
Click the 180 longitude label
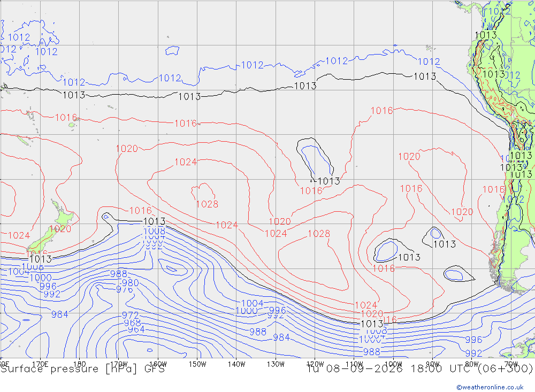click(x=80, y=364)
